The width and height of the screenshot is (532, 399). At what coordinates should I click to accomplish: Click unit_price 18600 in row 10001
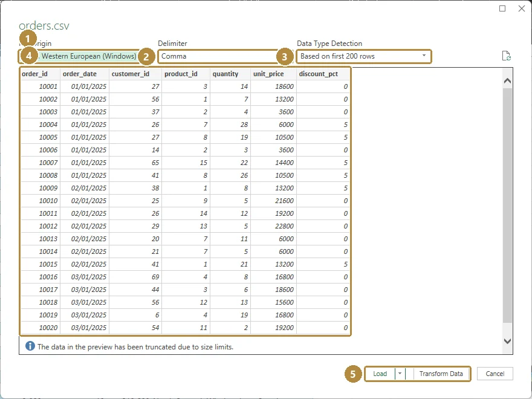point(273,86)
